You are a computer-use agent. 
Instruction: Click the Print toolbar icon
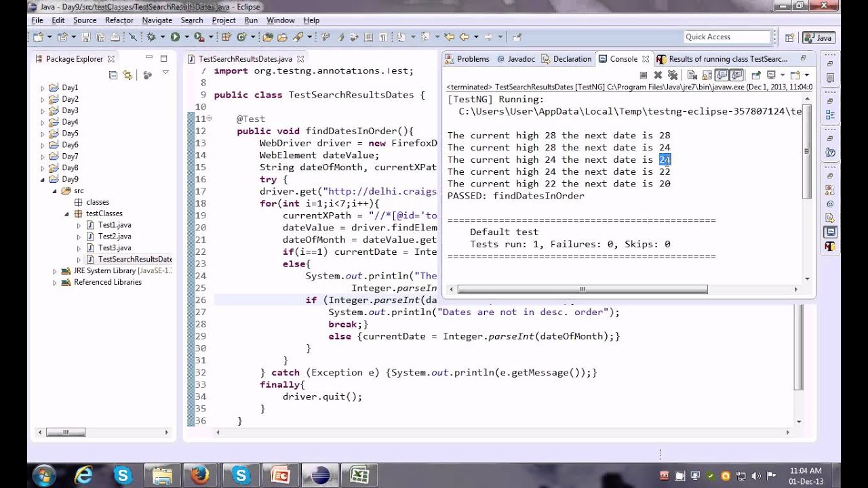pyautogui.click(x=115, y=37)
